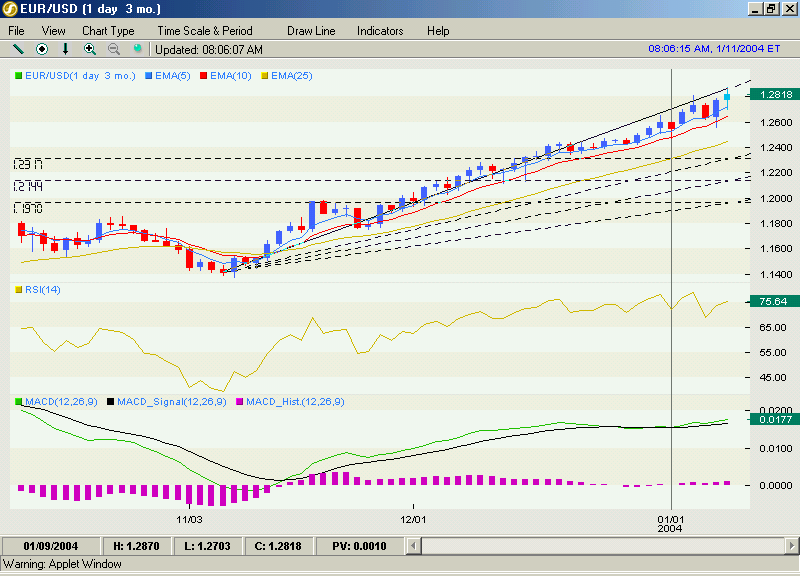Open the Help menu
The height and width of the screenshot is (576, 800).
click(x=438, y=31)
